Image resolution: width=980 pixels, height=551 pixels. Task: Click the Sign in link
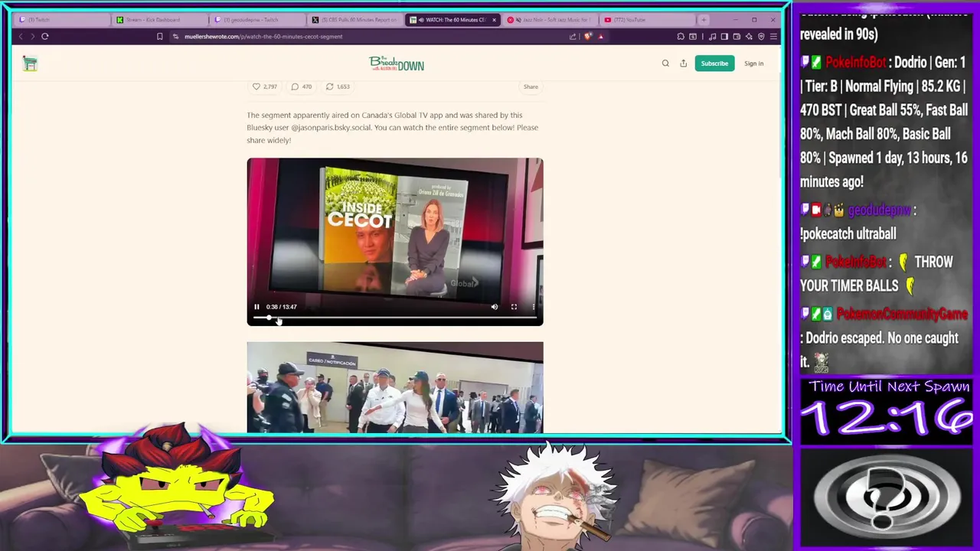pyautogui.click(x=753, y=64)
